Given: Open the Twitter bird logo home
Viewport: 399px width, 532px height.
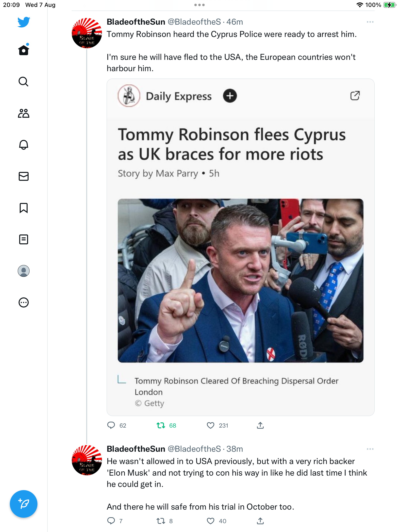Looking at the screenshot, I should click(24, 22).
